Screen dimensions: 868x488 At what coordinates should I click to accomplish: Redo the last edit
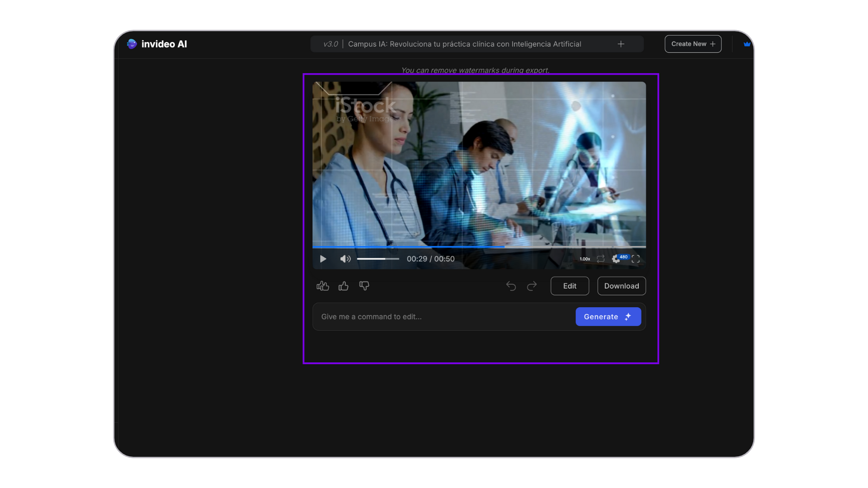click(x=532, y=286)
